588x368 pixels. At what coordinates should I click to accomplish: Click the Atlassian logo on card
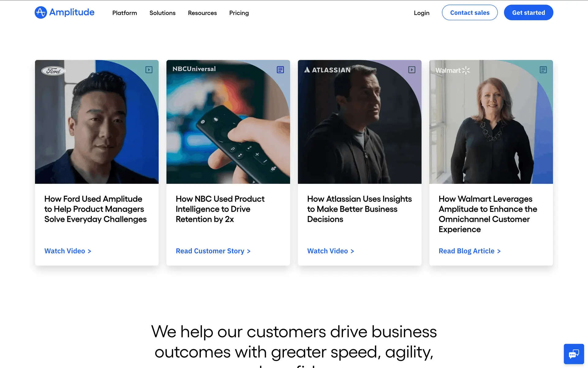[x=327, y=70]
